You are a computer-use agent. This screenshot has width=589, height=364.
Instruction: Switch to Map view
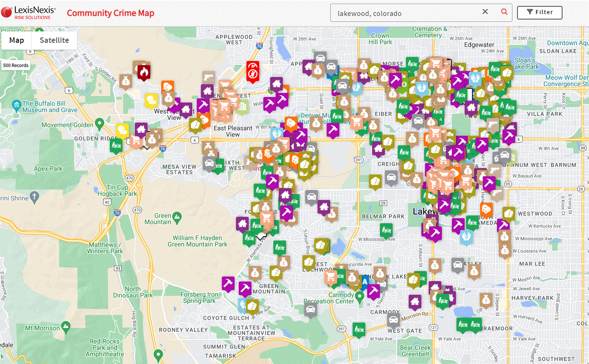[x=16, y=40]
